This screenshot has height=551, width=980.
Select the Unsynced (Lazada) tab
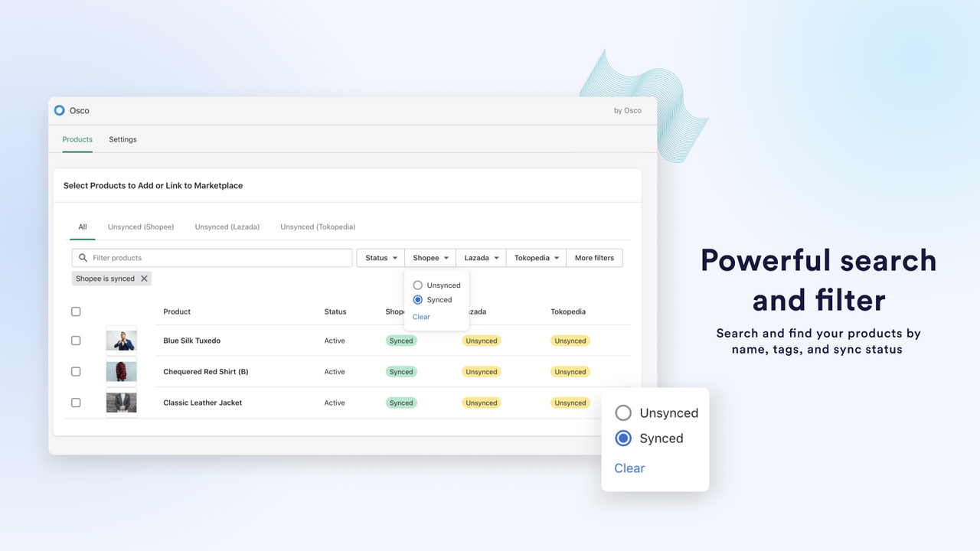click(227, 227)
